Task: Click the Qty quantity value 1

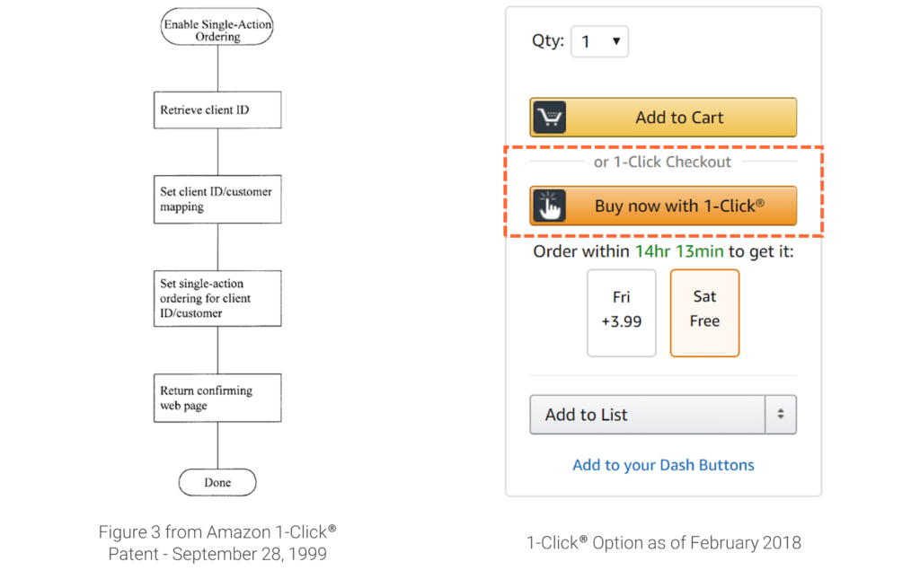Action: [586, 41]
